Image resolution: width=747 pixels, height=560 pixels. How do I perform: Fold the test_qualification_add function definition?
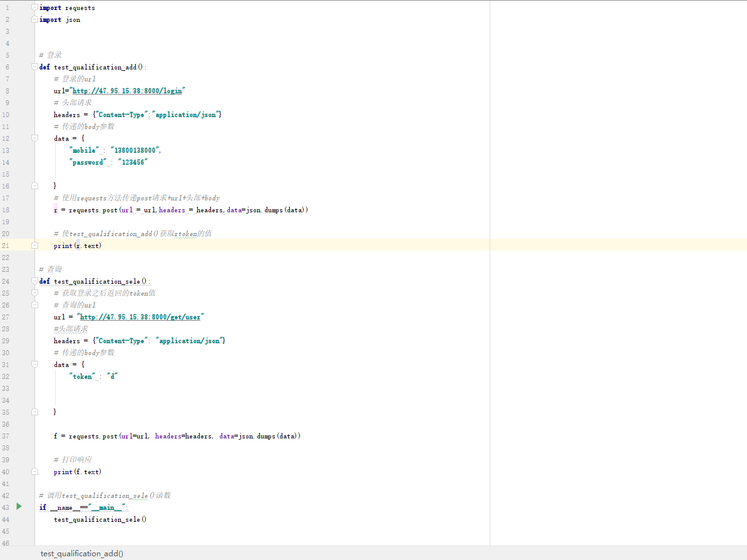pyautogui.click(x=34, y=67)
